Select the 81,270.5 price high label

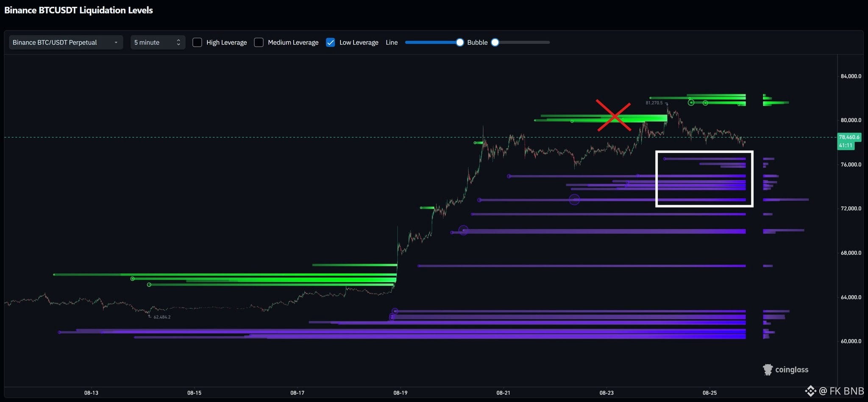coord(654,103)
